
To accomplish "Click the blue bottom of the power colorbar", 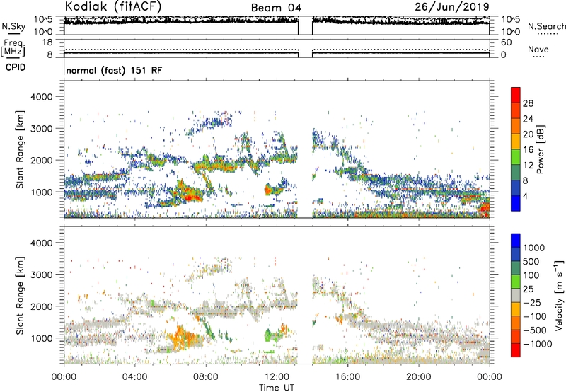I will [x=516, y=204].
